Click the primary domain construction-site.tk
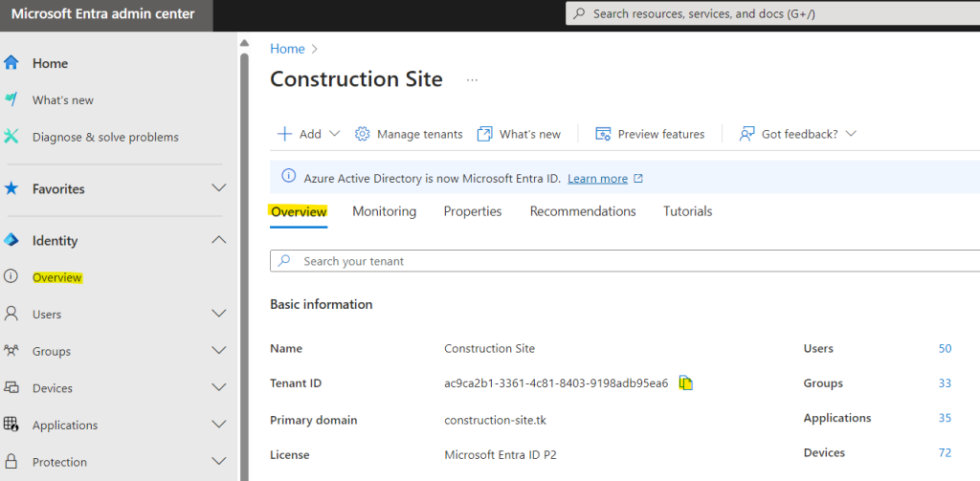Image resolution: width=980 pixels, height=481 pixels. (x=495, y=421)
